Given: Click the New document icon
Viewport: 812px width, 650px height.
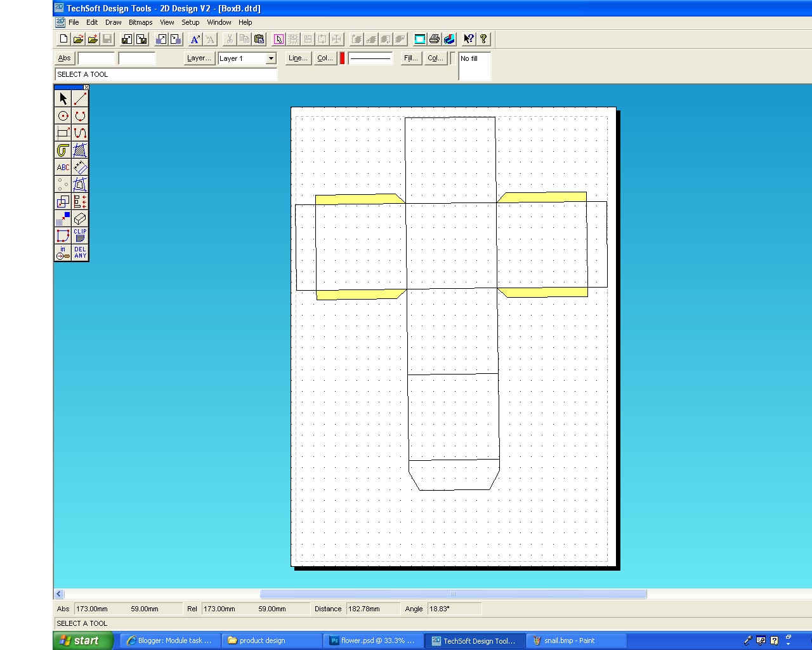Looking at the screenshot, I should coord(63,39).
